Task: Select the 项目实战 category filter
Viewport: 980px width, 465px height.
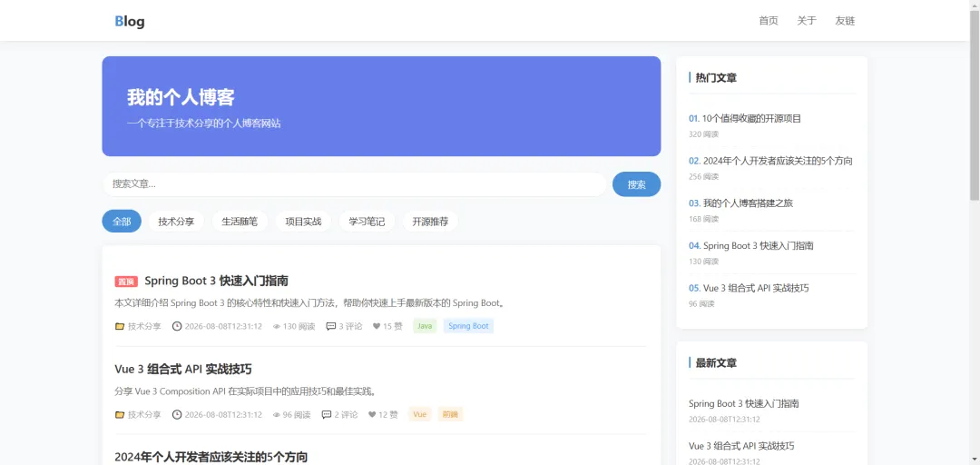Action: [303, 221]
